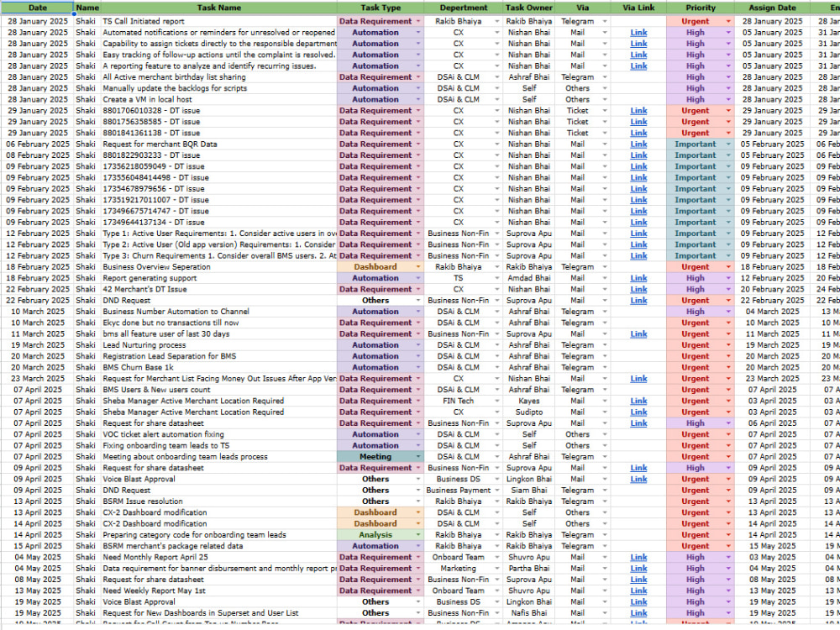The height and width of the screenshot is (630, 840).
Task: Select cell 'Business Number Automation to Channel'
Action: (218, 312)
